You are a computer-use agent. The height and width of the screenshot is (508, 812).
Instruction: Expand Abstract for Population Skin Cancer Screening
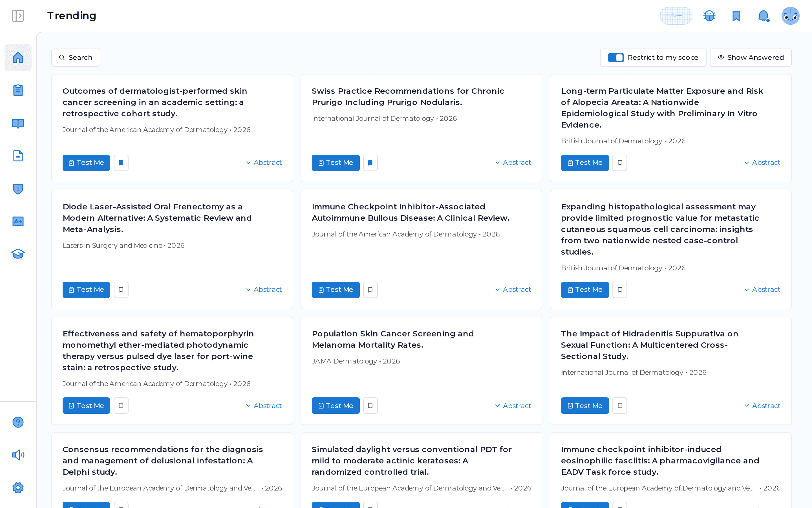click(x=513, y=406)
